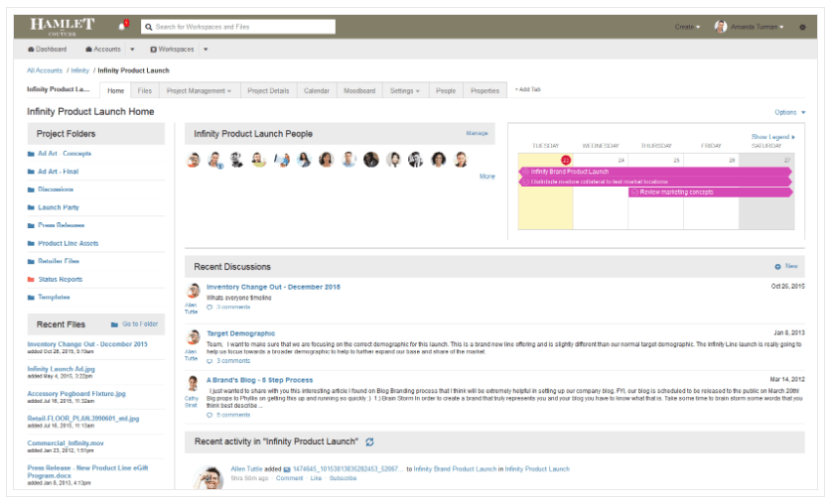Click Manage in People panel
The width and height of the screenshot is (831, 504).
point(477,133)
